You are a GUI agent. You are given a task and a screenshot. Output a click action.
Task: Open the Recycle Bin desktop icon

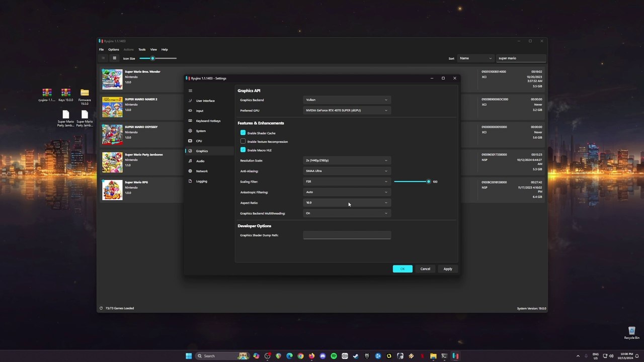pyautogui.click(x=631, y=331)
